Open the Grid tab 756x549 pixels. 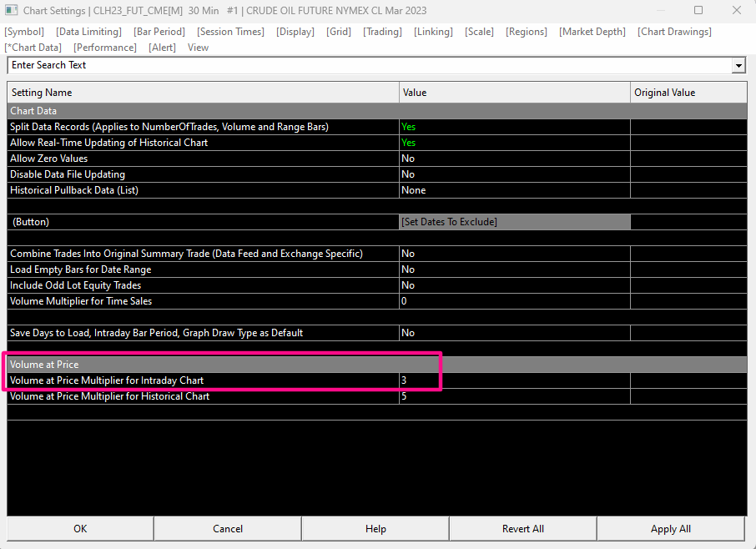click(x=339, y=32)
